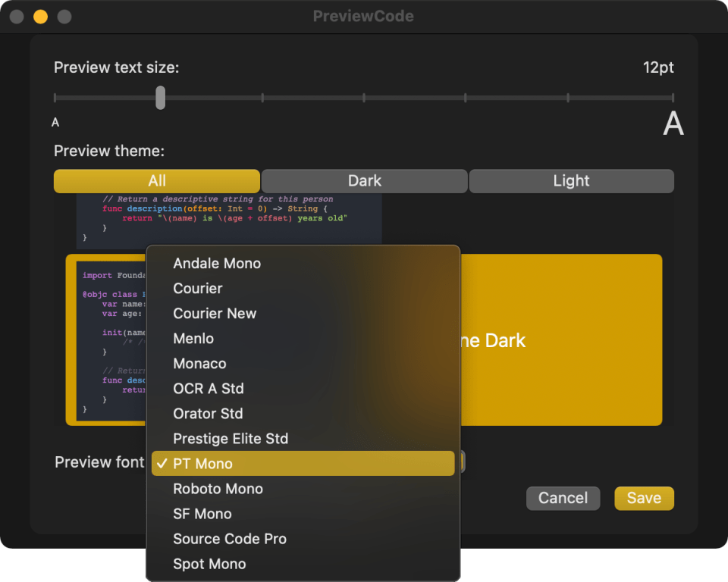Choose Monaco from the font menu
Image resolution: width=728 pixels, height=582 pixels.
[x=199, y=364]
